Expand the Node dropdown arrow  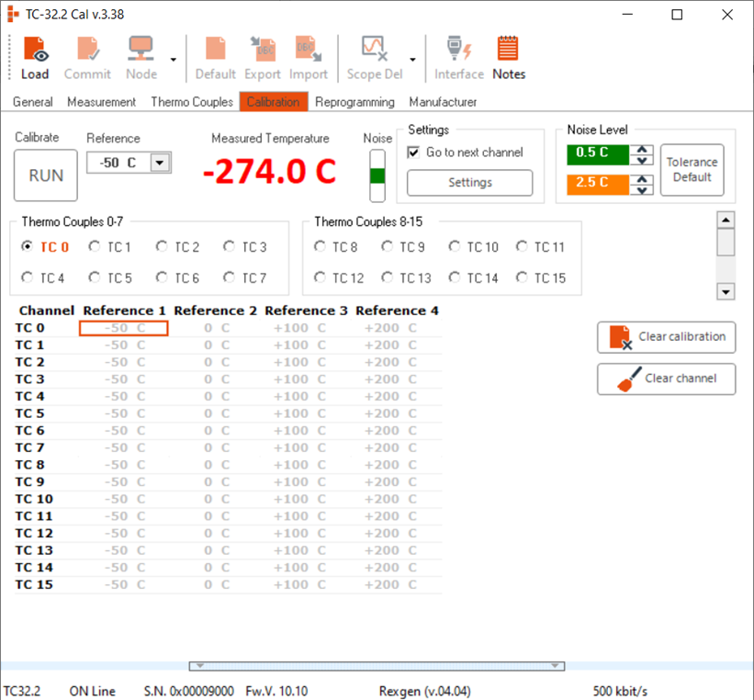pos(173,61)
